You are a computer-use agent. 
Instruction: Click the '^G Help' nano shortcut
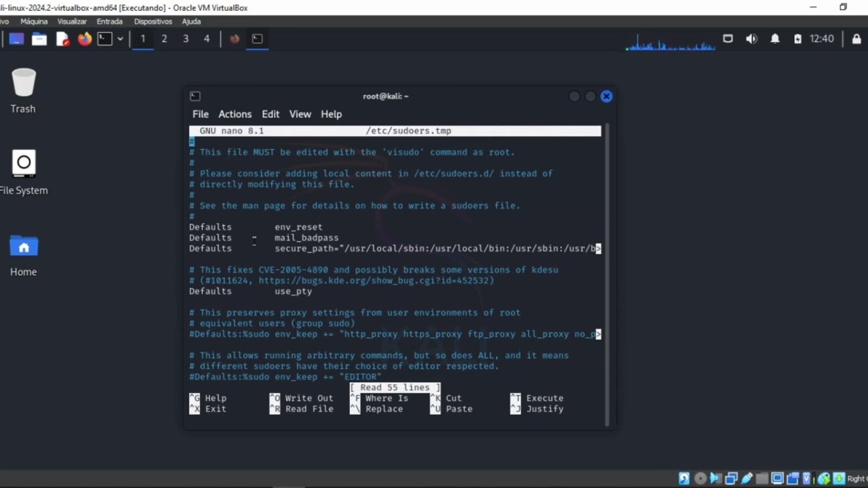coord(208,399)
